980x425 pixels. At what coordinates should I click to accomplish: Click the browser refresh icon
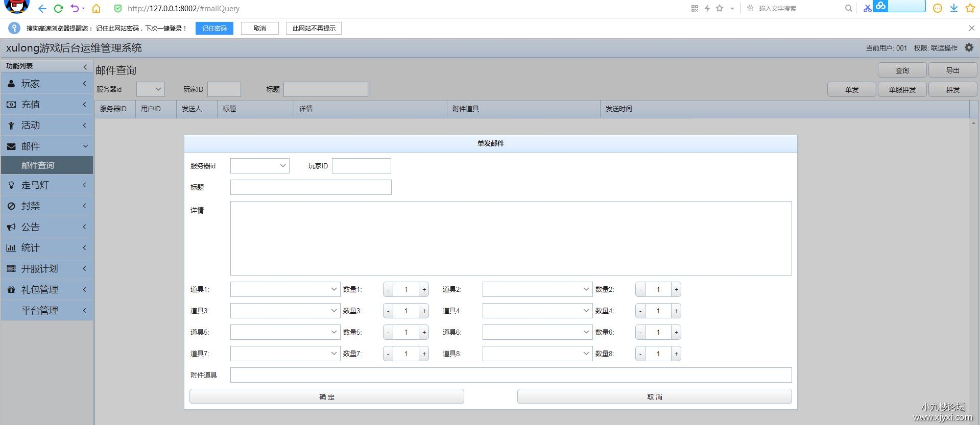(58, 9)
